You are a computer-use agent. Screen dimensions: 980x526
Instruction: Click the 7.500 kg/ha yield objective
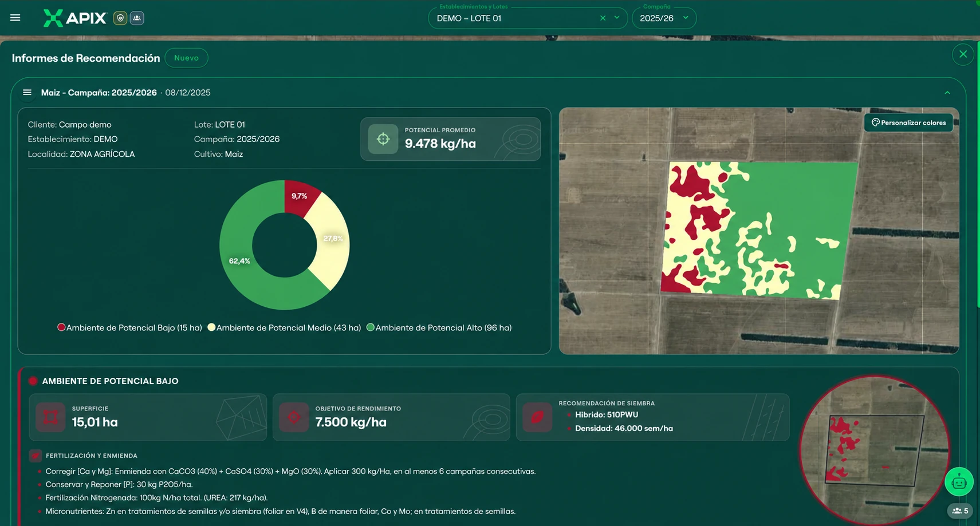point(351,422)
